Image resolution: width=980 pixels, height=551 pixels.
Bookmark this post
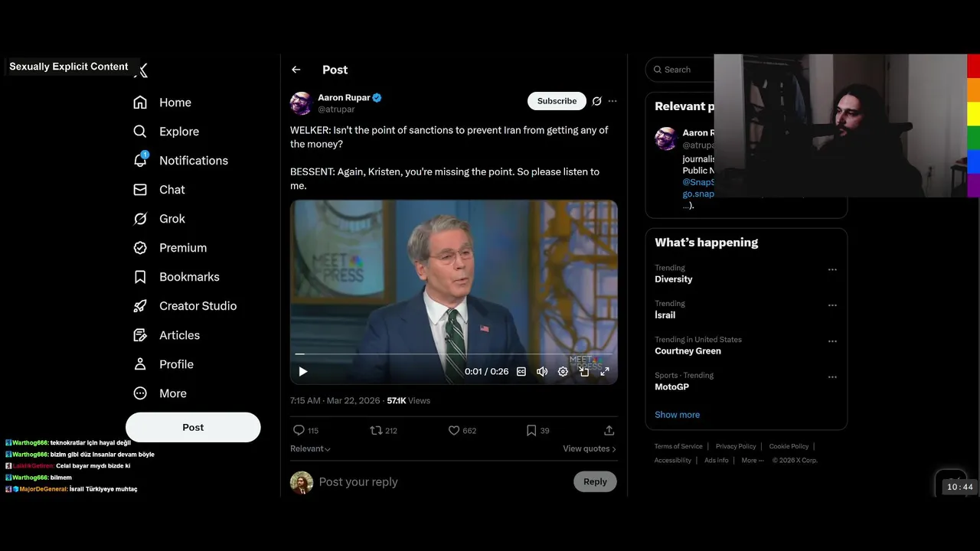[531, 431]
